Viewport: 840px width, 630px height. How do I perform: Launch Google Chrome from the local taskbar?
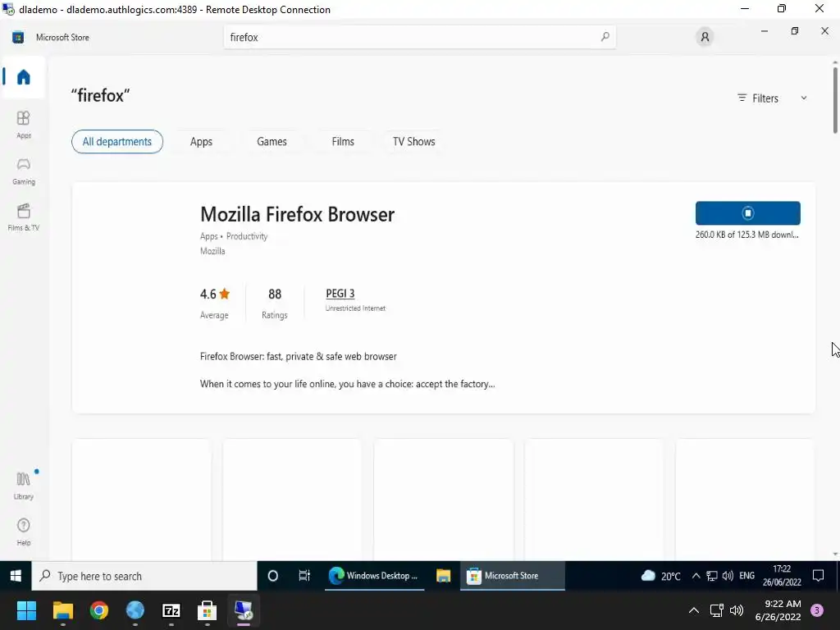tap(99, 610)
